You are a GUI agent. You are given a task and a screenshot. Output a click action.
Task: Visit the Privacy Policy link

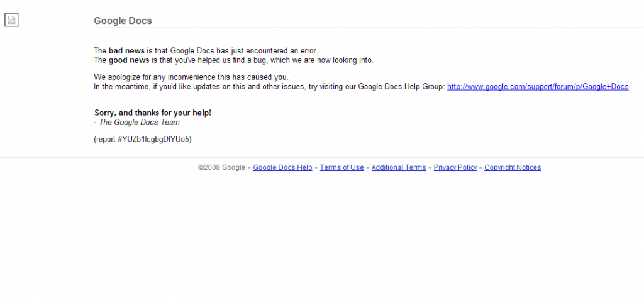pos(455,167)
